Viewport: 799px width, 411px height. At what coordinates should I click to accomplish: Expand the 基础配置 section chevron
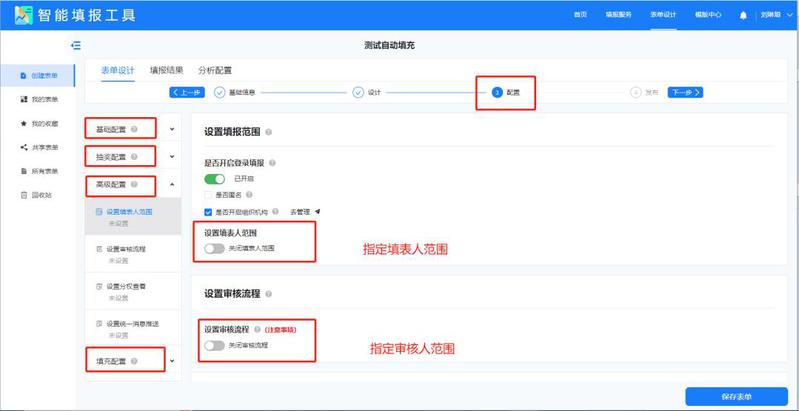172,129
